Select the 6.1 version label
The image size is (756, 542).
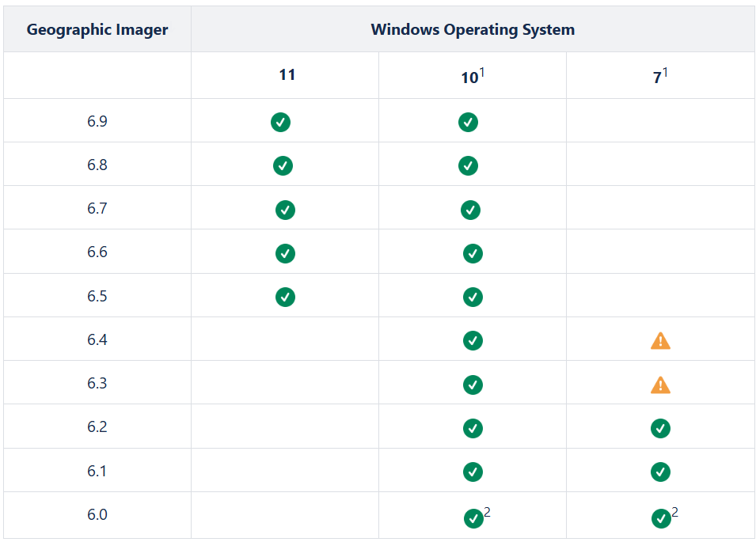pos(97,471)
